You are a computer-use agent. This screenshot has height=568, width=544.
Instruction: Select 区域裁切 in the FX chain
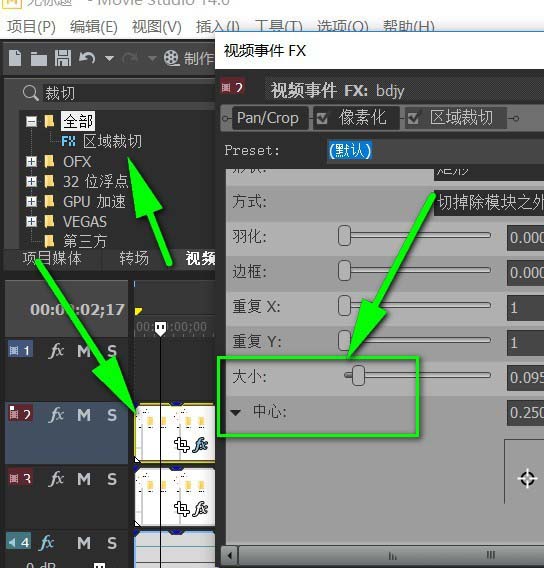[x=461, y=118]
